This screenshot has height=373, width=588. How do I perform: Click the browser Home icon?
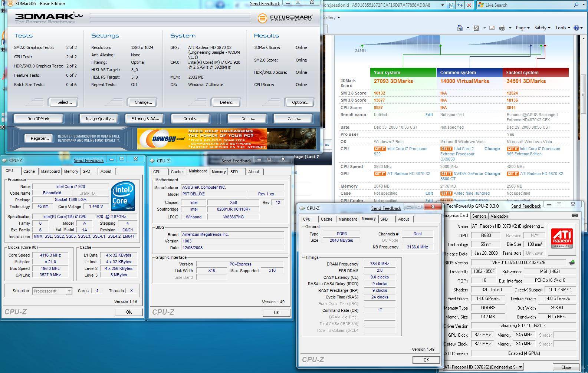click(460, 28)
